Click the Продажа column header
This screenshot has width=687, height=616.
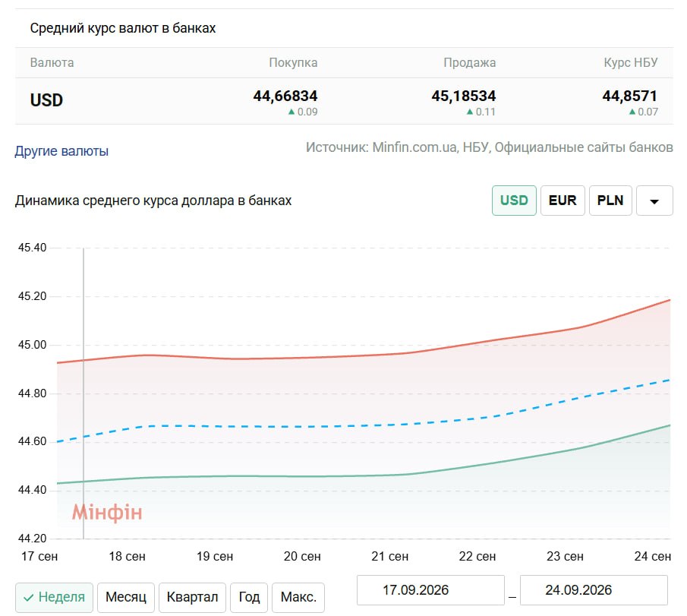469,63
